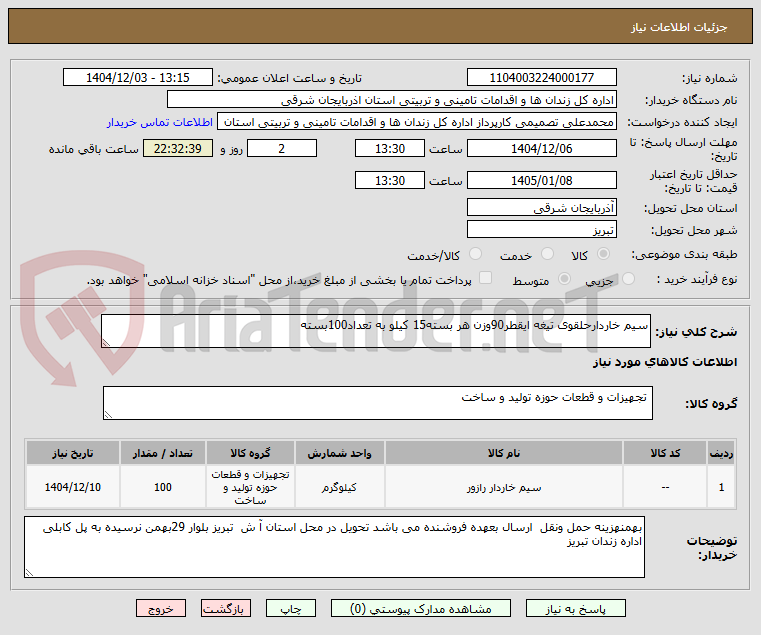Viewport: 761px width, 635px height.
Task: Click the گروه کالا column header in table
Action: (250, 453)
